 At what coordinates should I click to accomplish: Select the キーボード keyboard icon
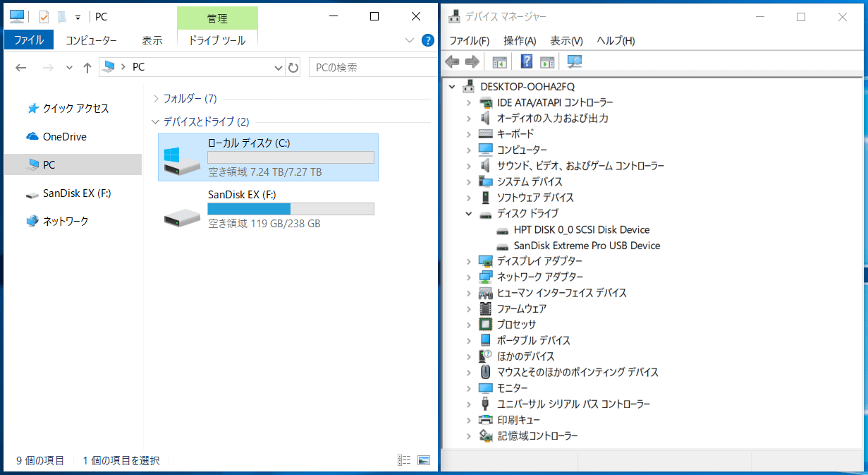tap(486, 134)
